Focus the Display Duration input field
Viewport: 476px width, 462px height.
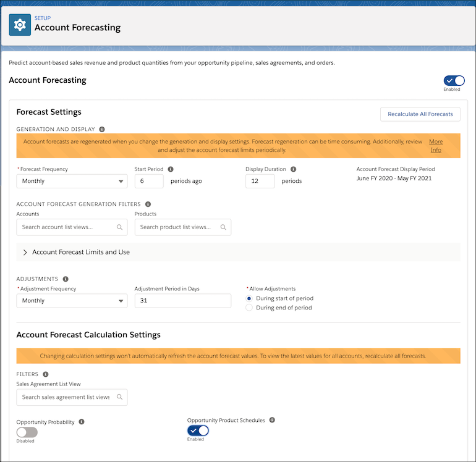coord(260,181)
